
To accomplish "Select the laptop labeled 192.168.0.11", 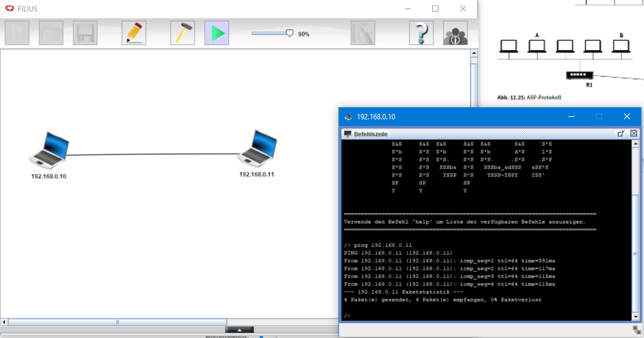I will point(257,148).
